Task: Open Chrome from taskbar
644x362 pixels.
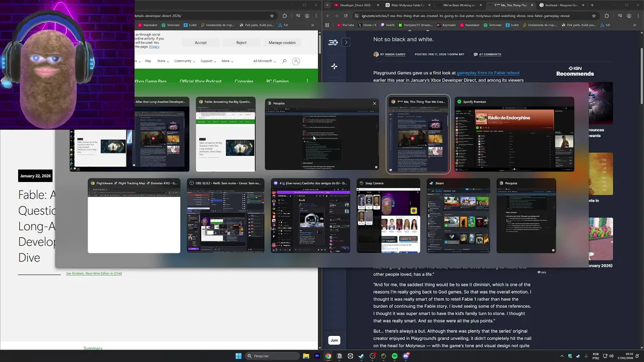Action: [x=328, y=356]
